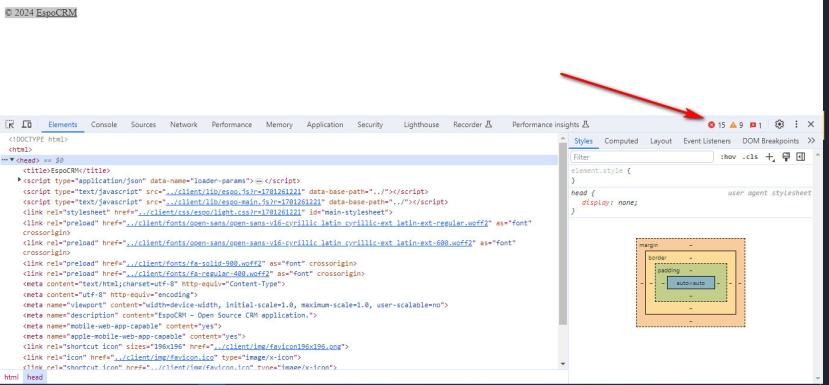Viewport: 829px width, 385px height.
Task: Activate the inspect element picker icon
Action: [x=10, y=124]
